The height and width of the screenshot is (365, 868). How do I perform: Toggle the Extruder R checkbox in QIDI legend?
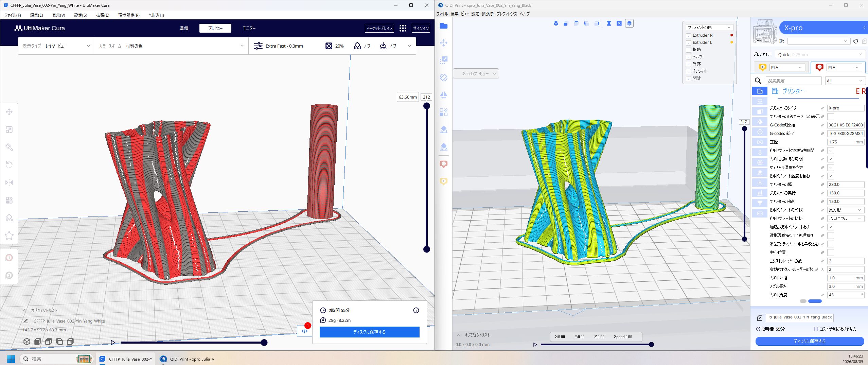(689, 36)
